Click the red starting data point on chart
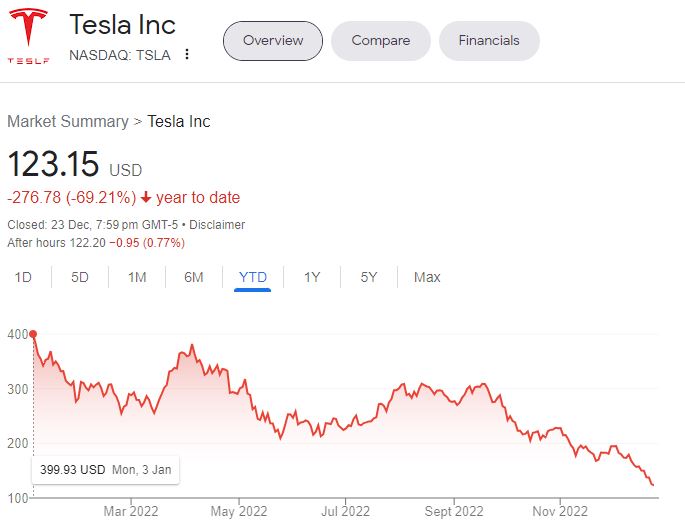 coord(33,334)
